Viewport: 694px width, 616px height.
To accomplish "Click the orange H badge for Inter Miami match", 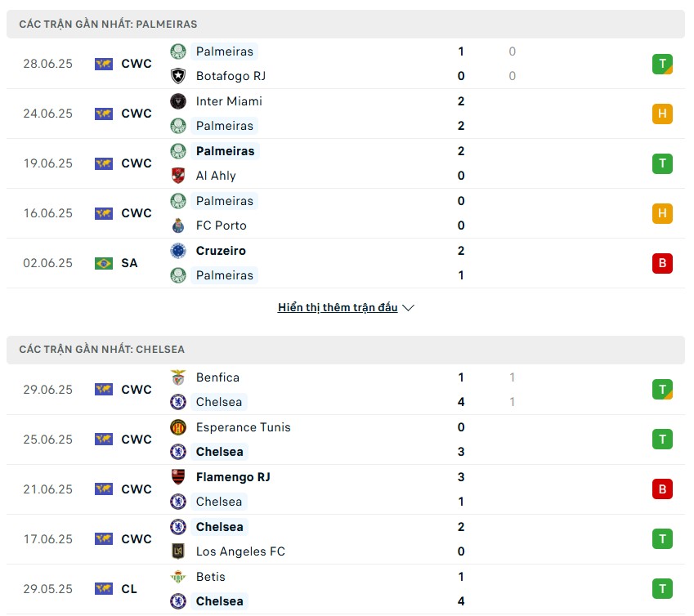I will point(662,114).
